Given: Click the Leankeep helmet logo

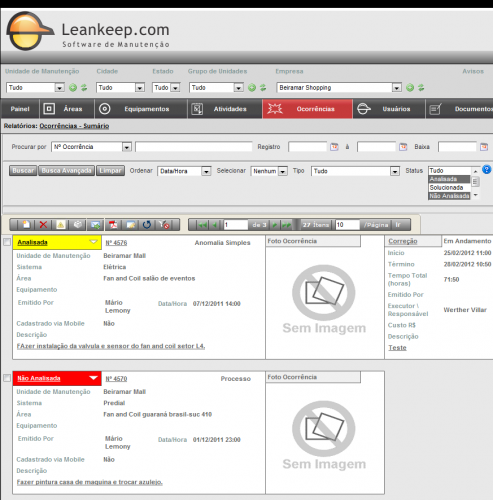Looking at the screenshot, I should [29, 31].
